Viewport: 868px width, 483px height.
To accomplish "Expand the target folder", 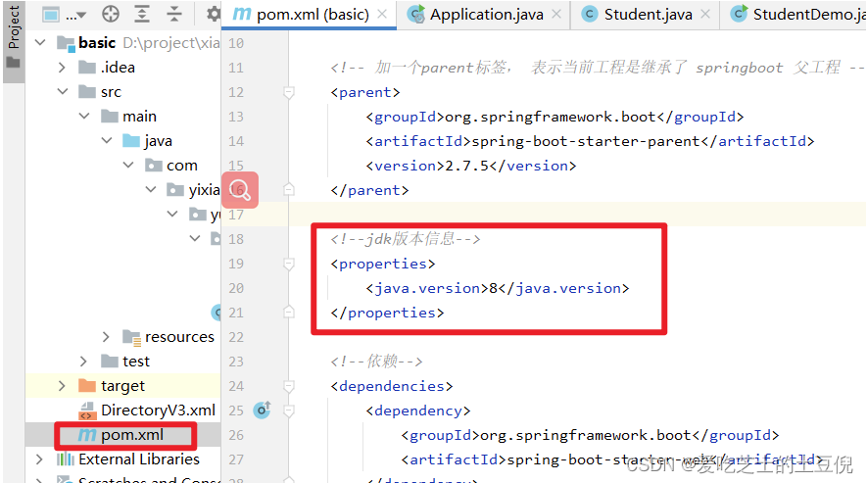I will pos(62,385).
